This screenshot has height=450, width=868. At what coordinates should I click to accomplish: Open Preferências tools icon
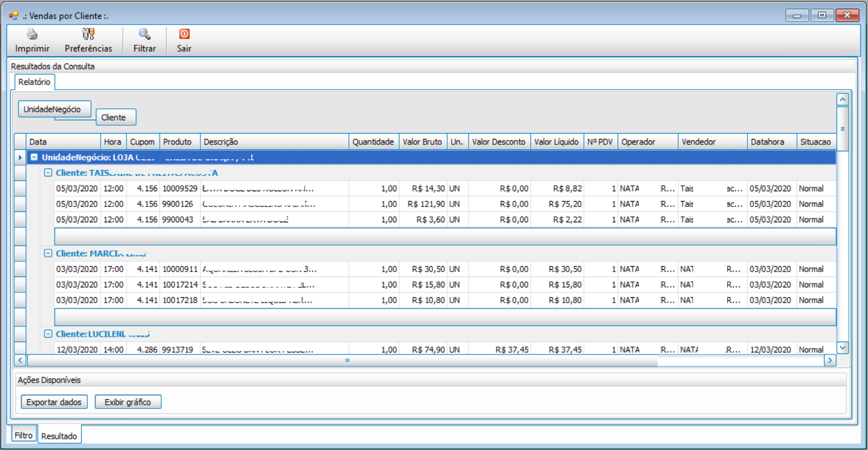(88, 34)
